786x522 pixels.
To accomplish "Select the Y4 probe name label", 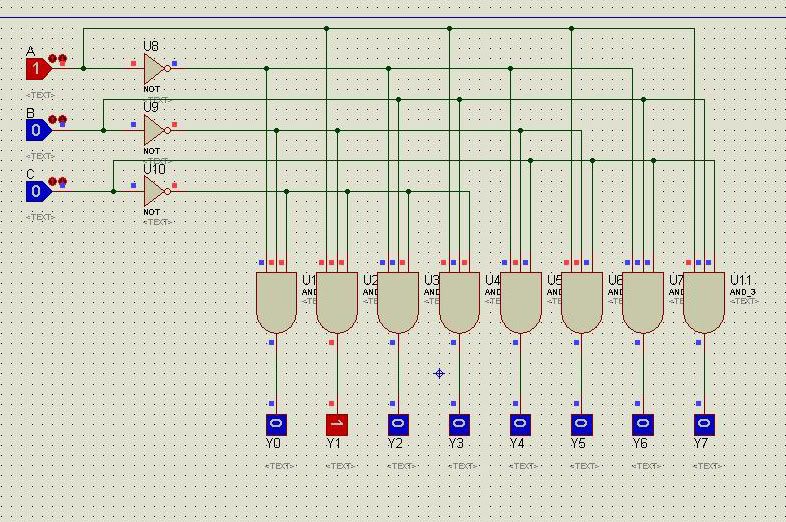I will [517, 443].
